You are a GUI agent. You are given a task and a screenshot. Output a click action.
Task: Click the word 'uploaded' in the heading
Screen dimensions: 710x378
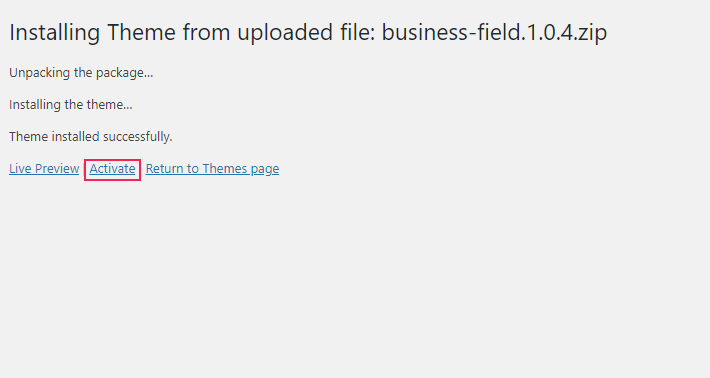285,33
